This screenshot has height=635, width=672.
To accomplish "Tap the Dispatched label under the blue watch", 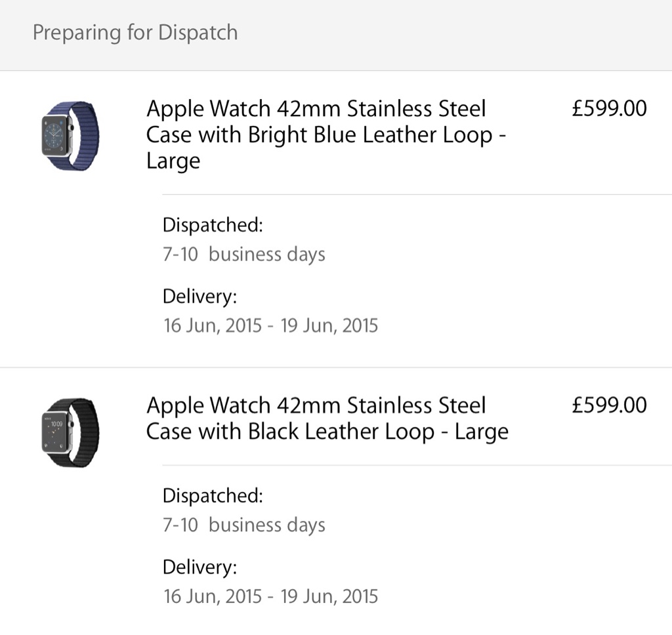I will click(213, 225).
